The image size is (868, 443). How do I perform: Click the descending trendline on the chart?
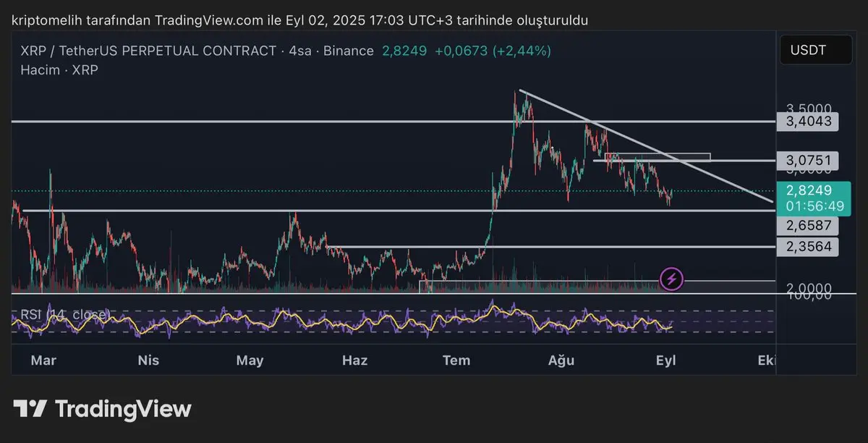tap(646, 146)
